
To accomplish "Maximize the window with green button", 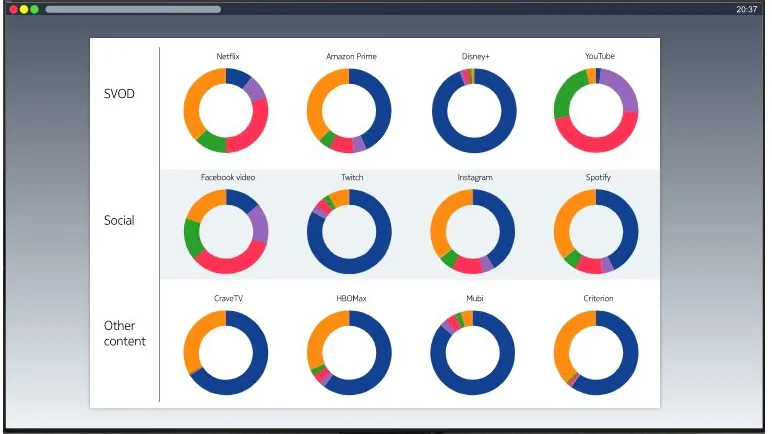I will 34,9.
